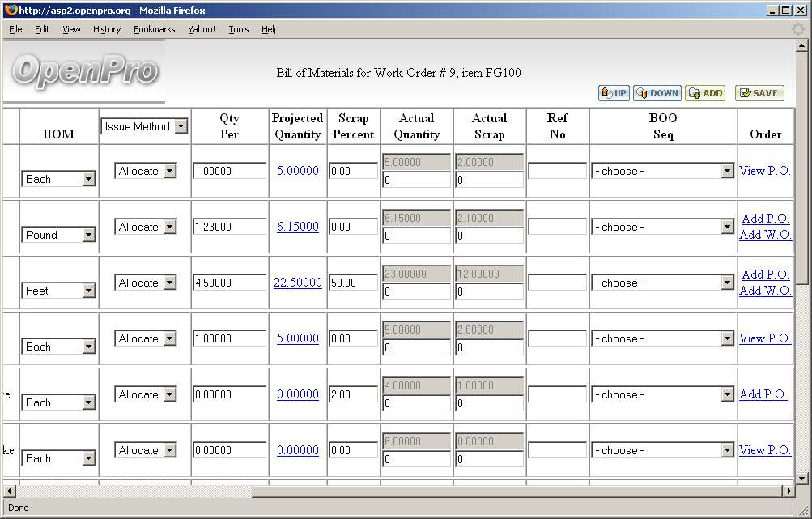Image resolution: width=812 pixels, height=519 pixels.
Task: Click the vertical scrollbar down arrow
Action: (x=801, y=478)
